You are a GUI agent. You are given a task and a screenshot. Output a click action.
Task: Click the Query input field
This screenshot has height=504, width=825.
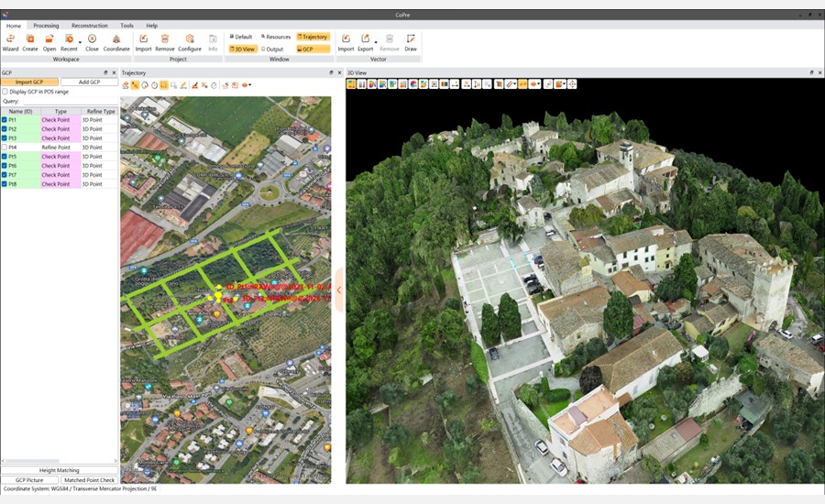69,102
